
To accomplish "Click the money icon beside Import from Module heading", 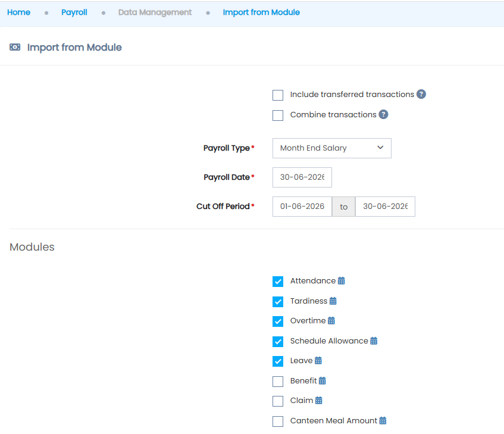I will click(15, 47).
